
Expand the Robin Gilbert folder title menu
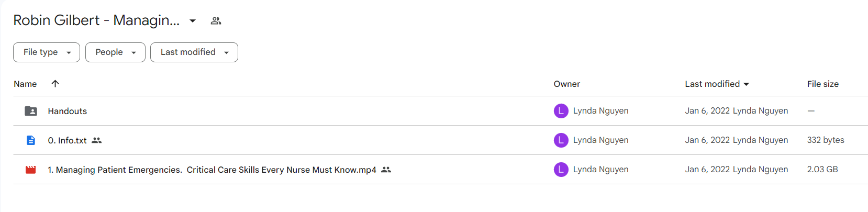pyautogui.click(x=193, y=21)
